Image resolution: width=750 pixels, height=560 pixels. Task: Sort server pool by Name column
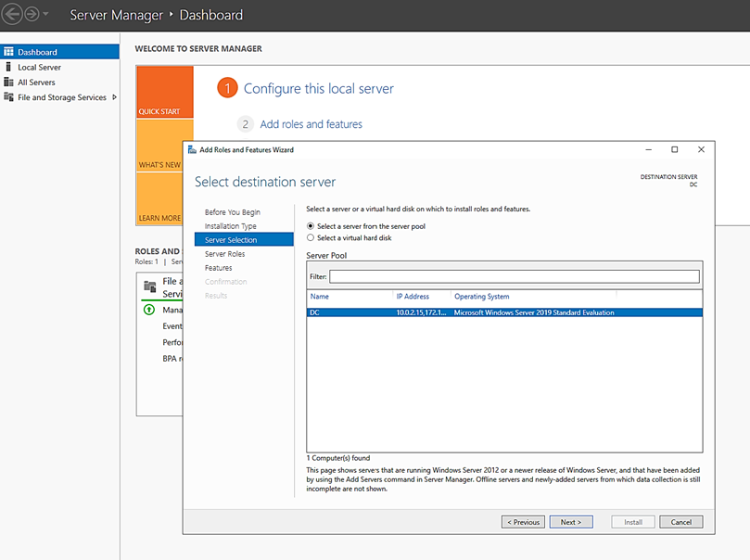[x=320, y=297]
